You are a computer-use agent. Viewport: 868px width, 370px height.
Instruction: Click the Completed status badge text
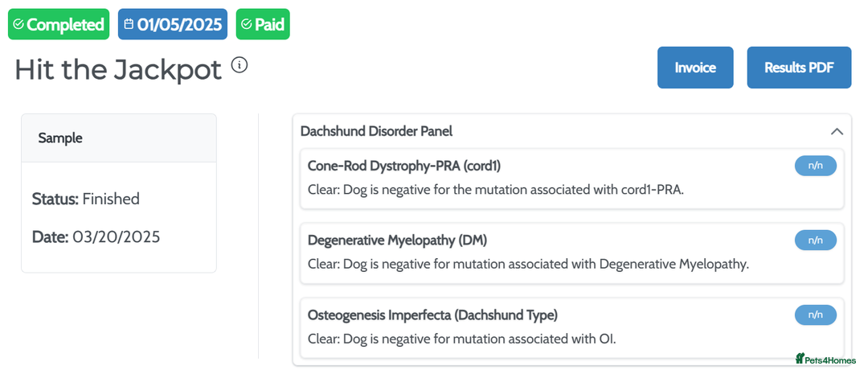pos(65,25)
